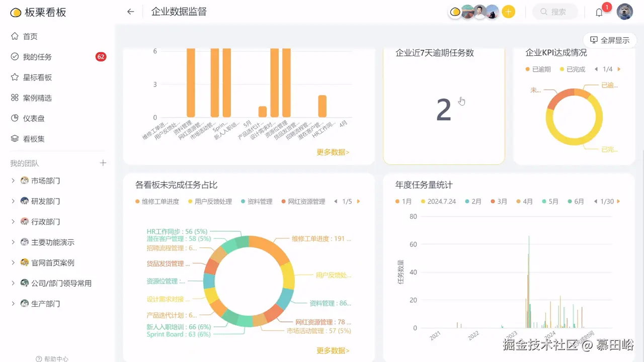Viewport: 644px width, 362px height.
Task: Click the yellow plus add-member button
Action: point(509,12)
